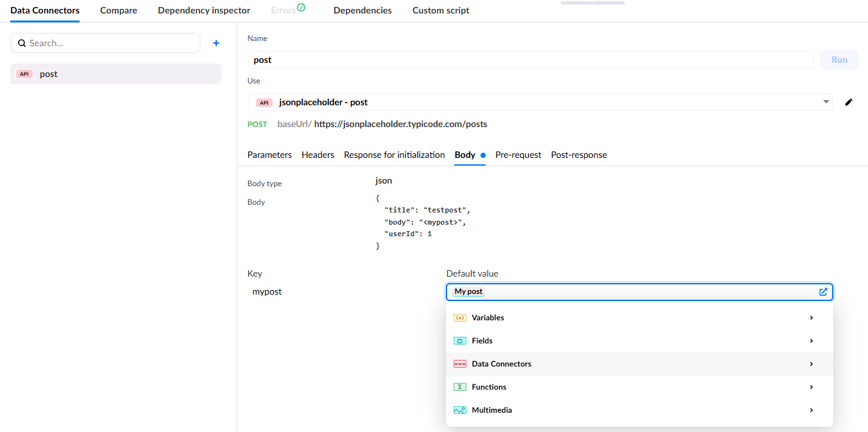Click the Variables icon in dropdown list
Screen dimensions: 868x432
pos(460,318)
